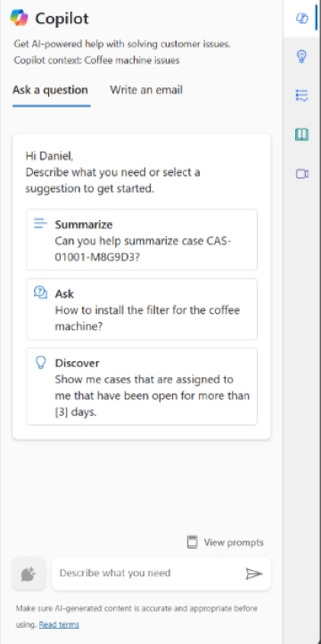This screenshot has width=321, height=644.
Task: Open the video camera sidebar icon
Action: [x=301, y=174]
